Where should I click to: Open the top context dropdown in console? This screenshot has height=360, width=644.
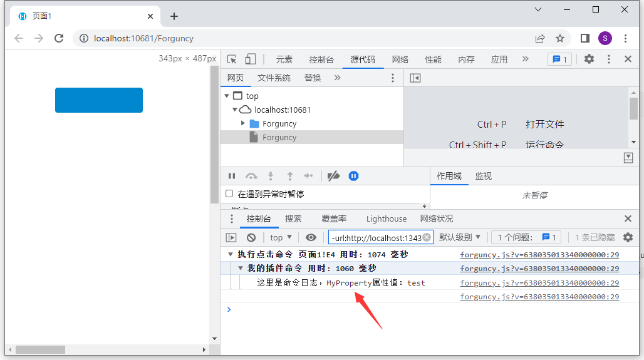click(281, 237)
